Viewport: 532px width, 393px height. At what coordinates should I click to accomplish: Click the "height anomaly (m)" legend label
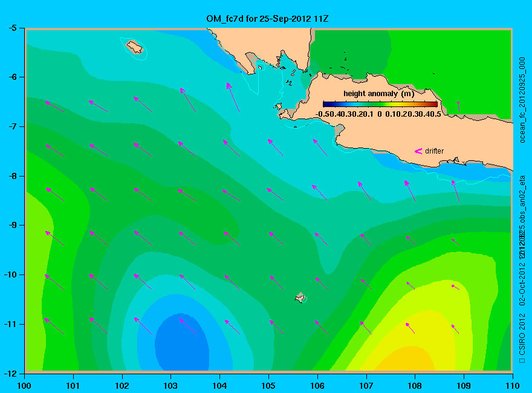[x=378, y=94]
